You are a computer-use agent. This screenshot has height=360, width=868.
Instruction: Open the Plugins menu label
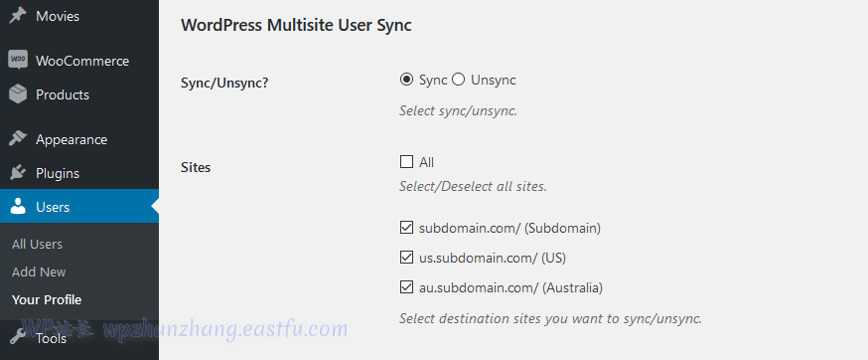58,173
